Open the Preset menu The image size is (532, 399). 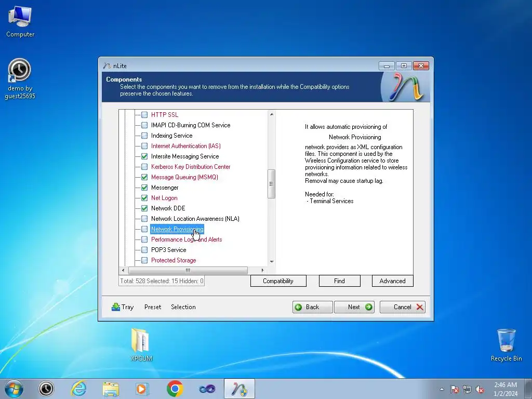click(153, 307)
